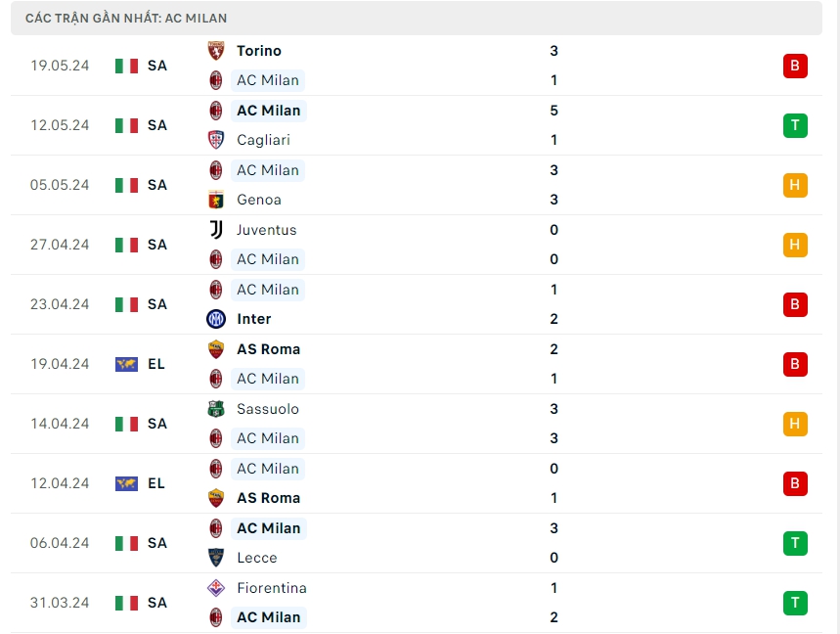The width and height of the screenshot is (840, 634).
Task: Click the green T badge for Cagliari match
Action: click(795, 125)
